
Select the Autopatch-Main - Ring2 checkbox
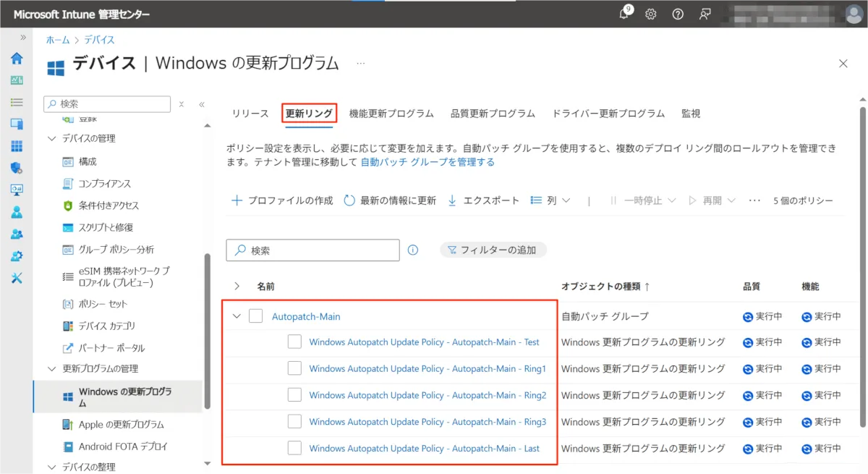point(294,395)
